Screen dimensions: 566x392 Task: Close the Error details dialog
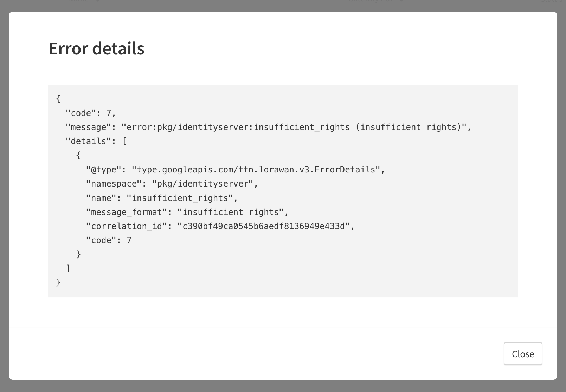[x=523, y=354]
